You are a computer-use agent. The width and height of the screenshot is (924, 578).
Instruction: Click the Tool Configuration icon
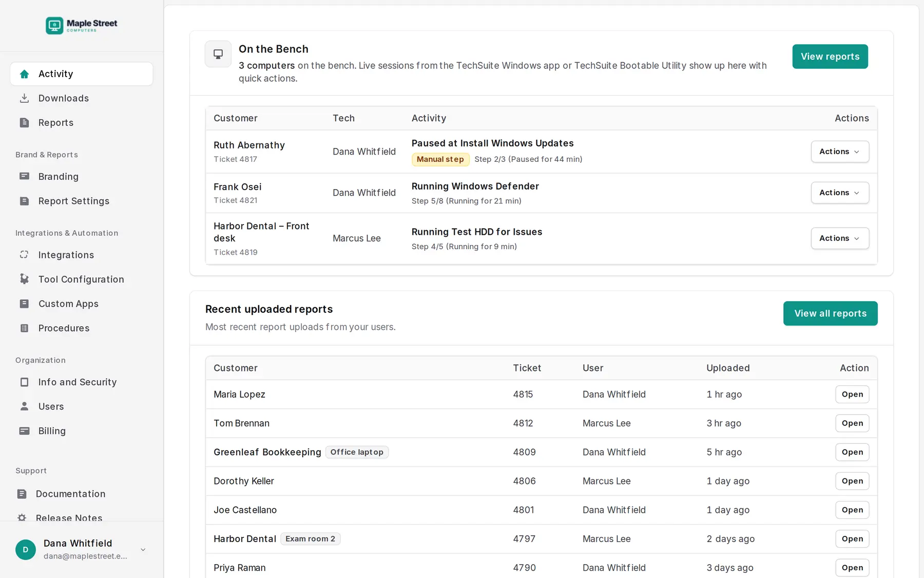point(24,279)
